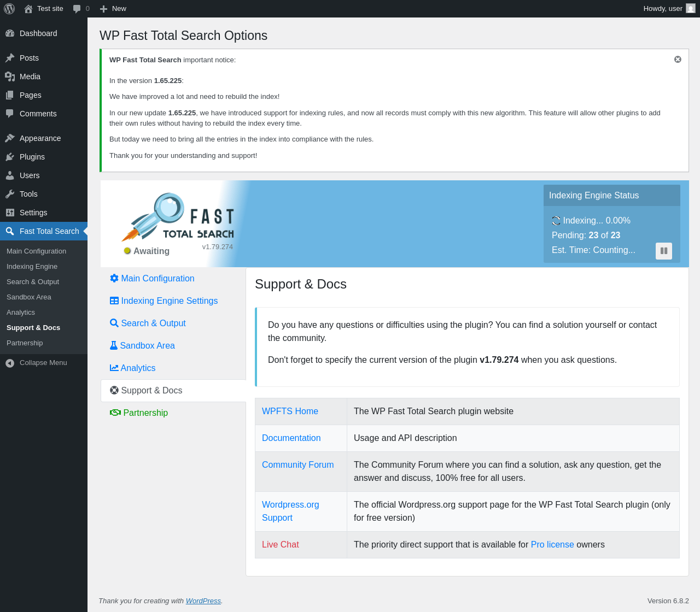This screenshot has height=612, width=700.
Task: Click the Indexing Engine Settings table icon
Action: [114, 301]
